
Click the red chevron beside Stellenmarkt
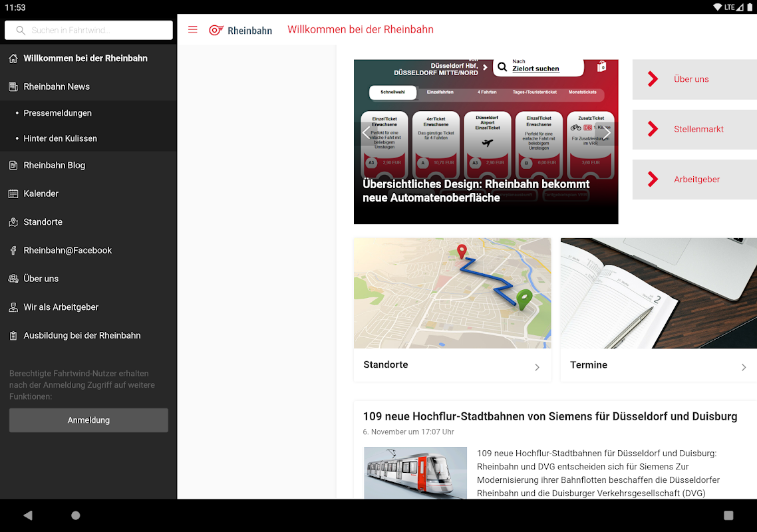tap(653, 129)
